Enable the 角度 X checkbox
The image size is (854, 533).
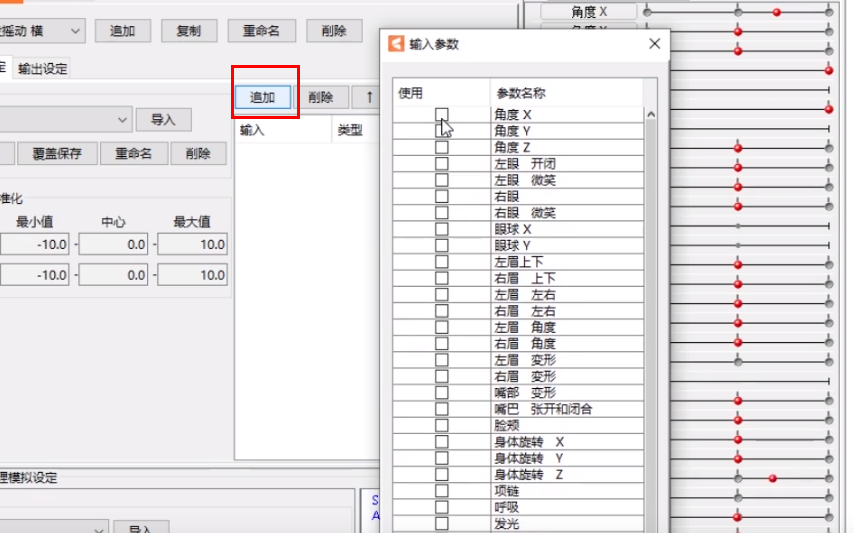442,114
